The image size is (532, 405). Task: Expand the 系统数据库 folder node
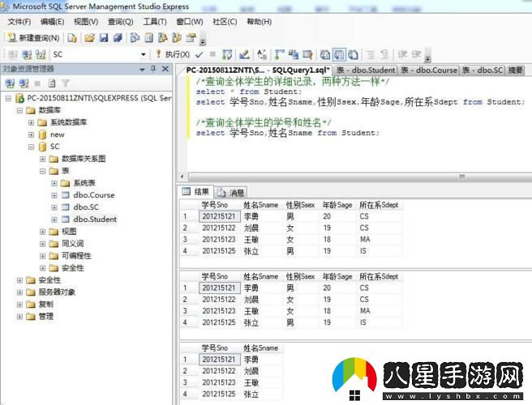pos(31,122)
